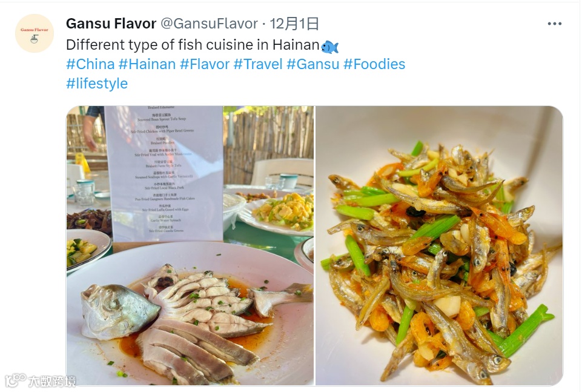
Task: Click the printed menu card in photo
Action: [165, 174]
